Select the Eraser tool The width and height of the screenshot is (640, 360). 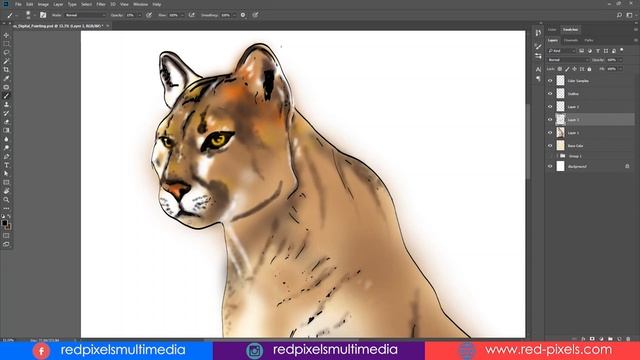[x=6, y=122]
